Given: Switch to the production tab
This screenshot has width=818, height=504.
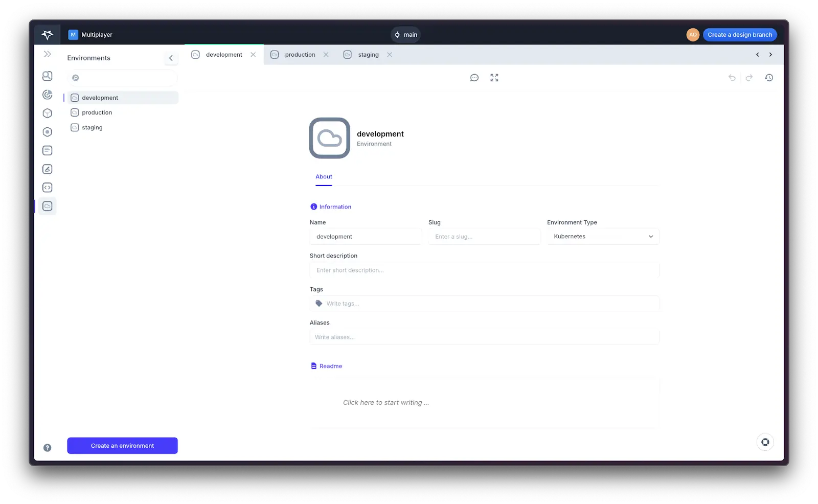Looking at the screenshot, I should point(300,55).
